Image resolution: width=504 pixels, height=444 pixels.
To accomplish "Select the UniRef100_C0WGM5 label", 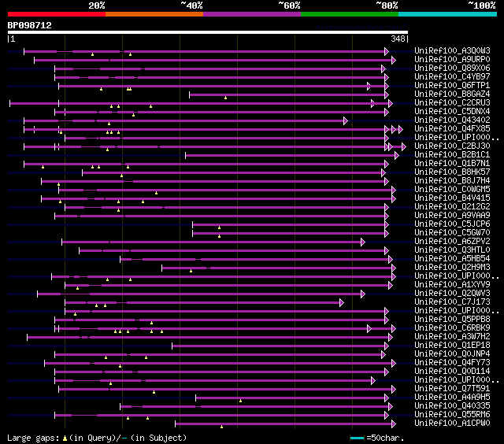I will click(x=452, y=190).
